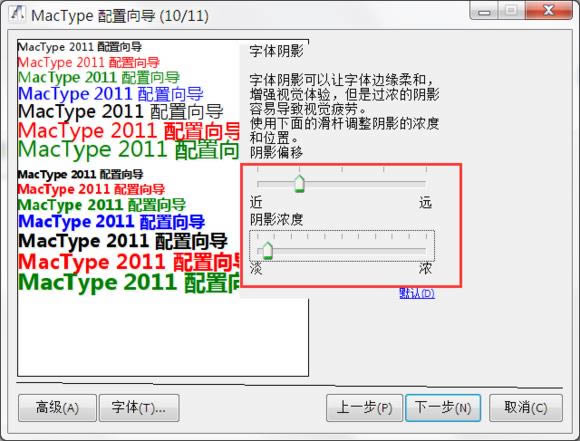Click the small red regular preview text line

89,62
